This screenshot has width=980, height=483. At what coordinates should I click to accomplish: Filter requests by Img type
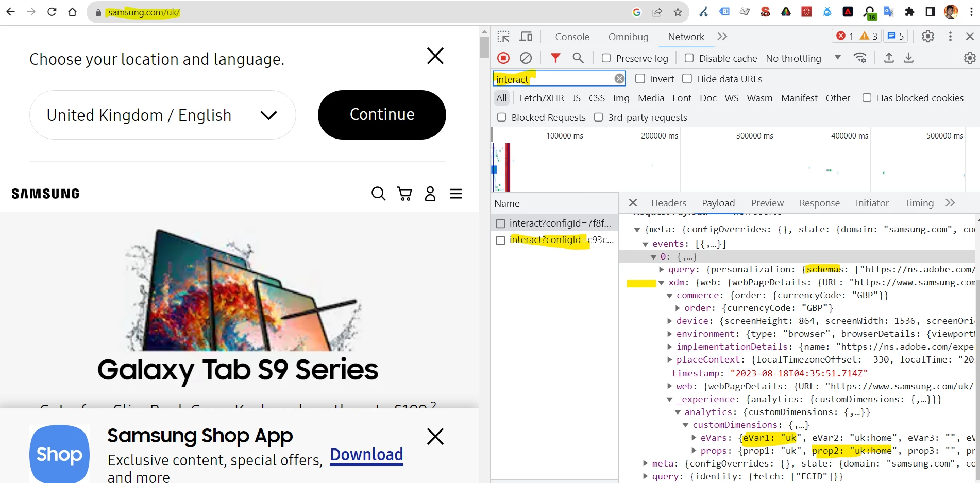[621, 98]
